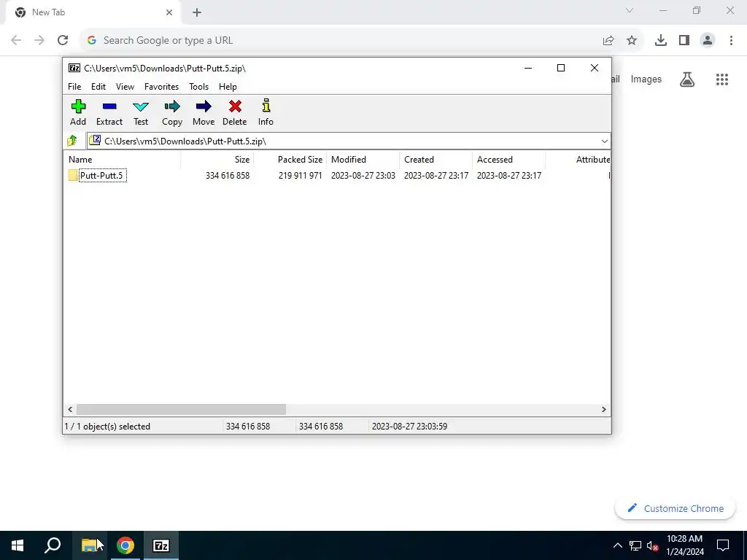The height and width of the screenshot is (560, 747).
Task: Open a new Chrome tab with plus
Action: [x=197, y=12]
